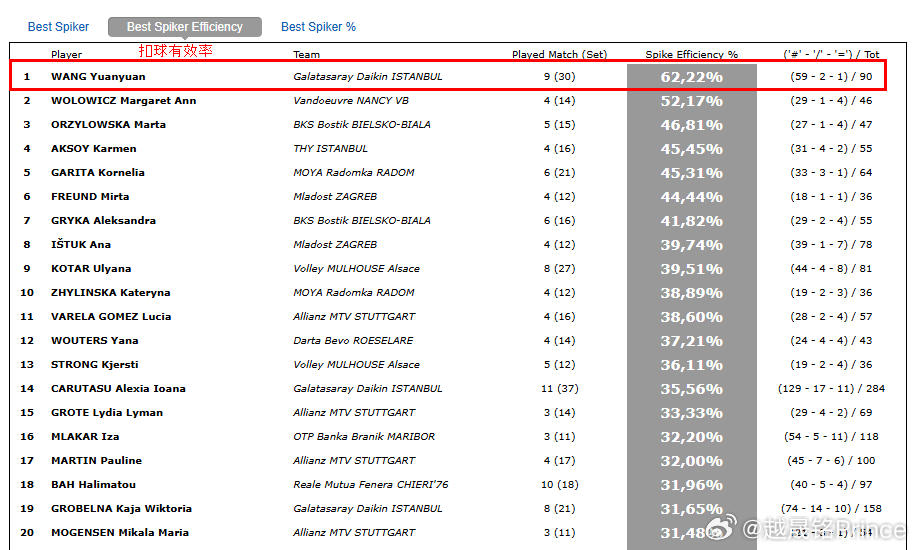
Task: Click the 35,56% efficiency value
Action: click(692, 389)
